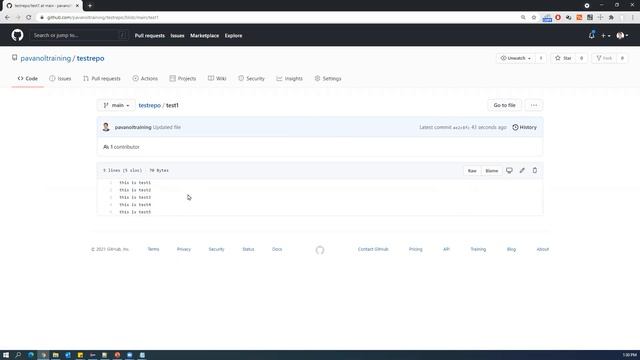Viewport: 640px width, 360px height.
Task: Open the pavanoltraining owner link
Action: click(x=46, y=58)
